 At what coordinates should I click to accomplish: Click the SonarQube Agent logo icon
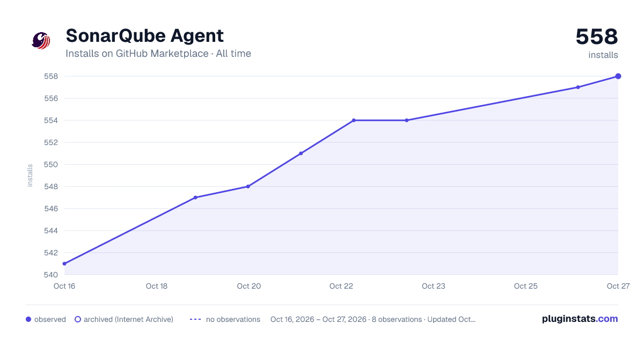[x=41, y=41]
